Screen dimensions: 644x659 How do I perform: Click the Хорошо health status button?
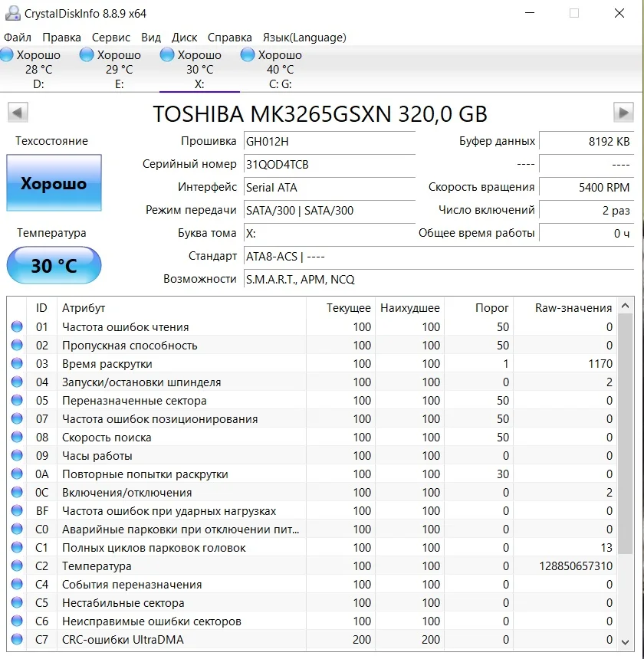(54, 183)
